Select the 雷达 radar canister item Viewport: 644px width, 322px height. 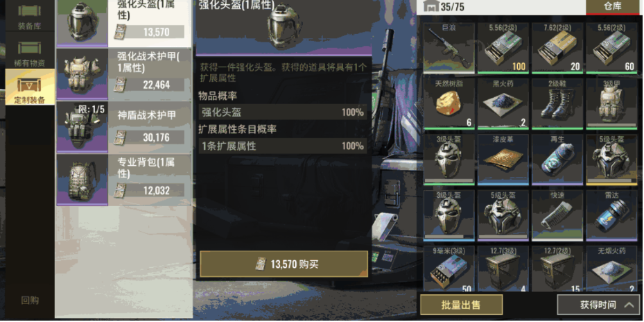pyautogui.click(x=611, y=216)
